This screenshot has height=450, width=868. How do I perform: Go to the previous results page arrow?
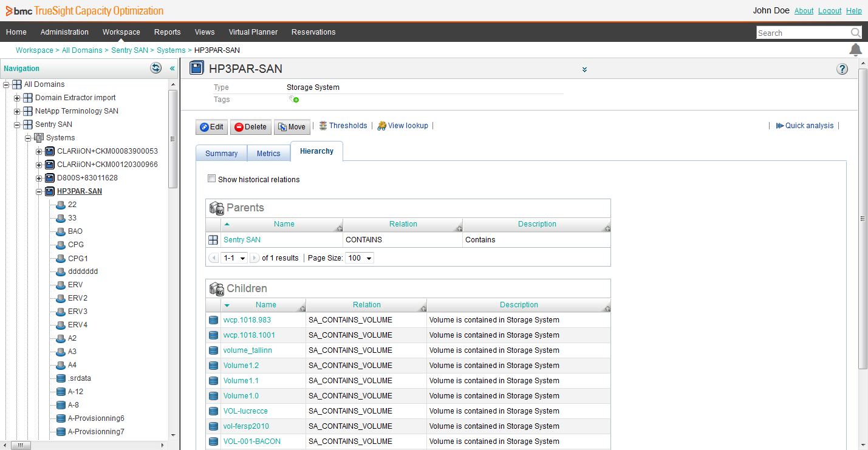click(213, 258)
